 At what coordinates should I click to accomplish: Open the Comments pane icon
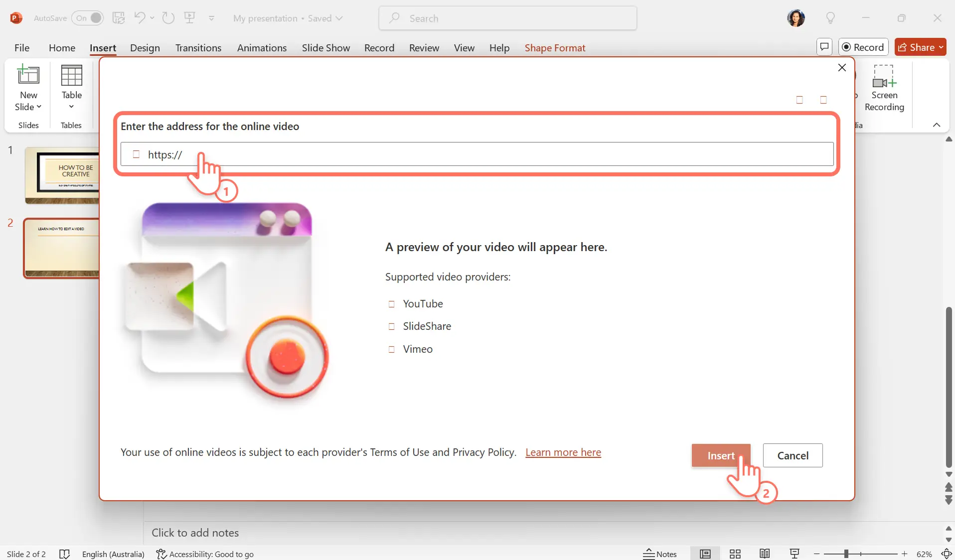click(x=824, y=47)
